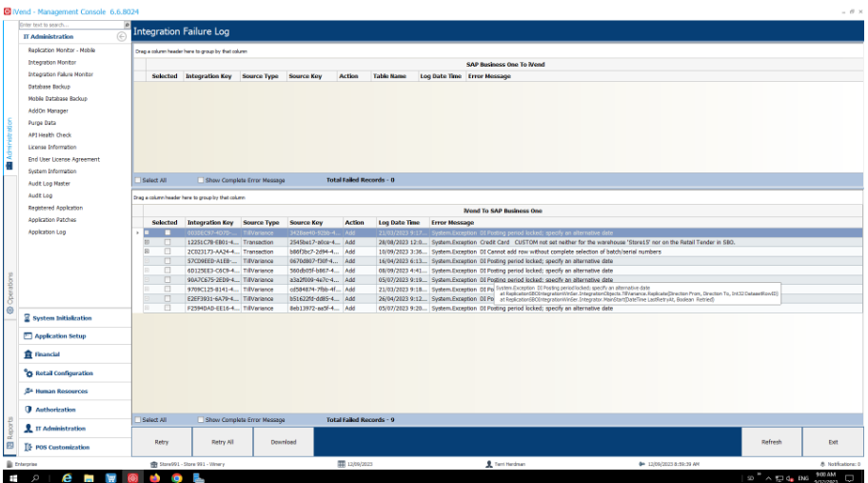868x483 pixels.
Task: Click the Notifications bell icon in status bar
Action: pos(822,464)
